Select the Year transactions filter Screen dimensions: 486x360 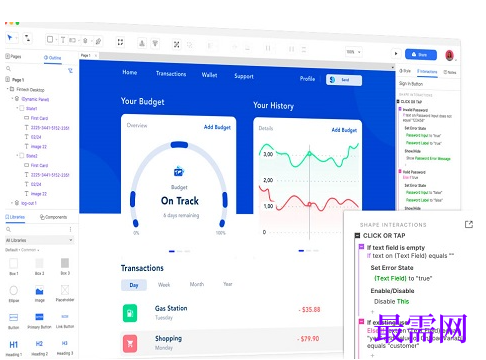pyautogui.click(x=228, y=284)
